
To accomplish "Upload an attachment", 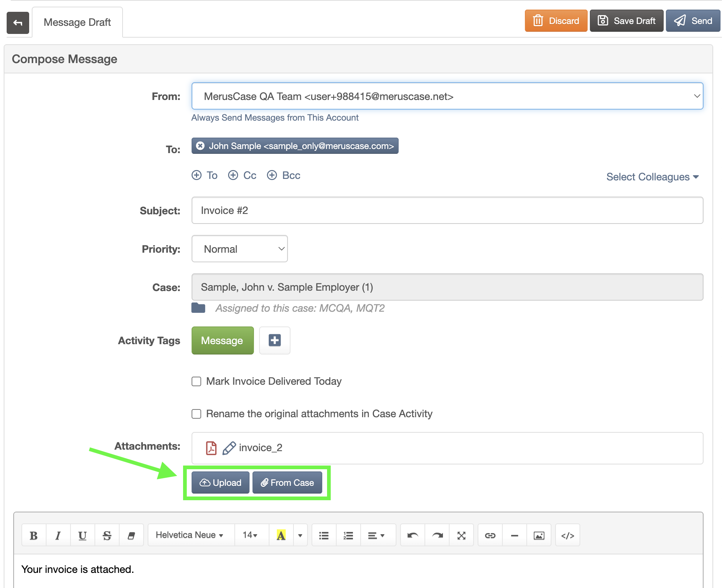I will point(220,482).
